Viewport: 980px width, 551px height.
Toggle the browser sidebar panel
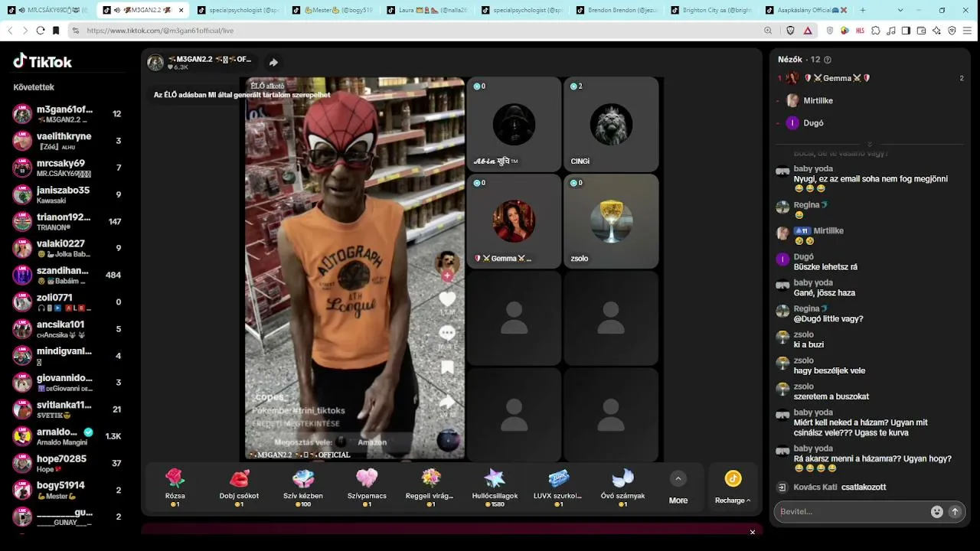coord(906,31)
